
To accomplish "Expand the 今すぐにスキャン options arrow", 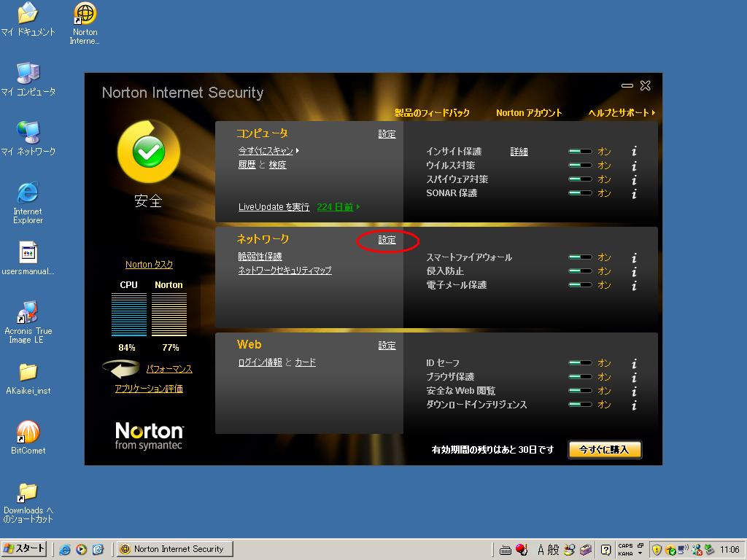I will 298,151.
